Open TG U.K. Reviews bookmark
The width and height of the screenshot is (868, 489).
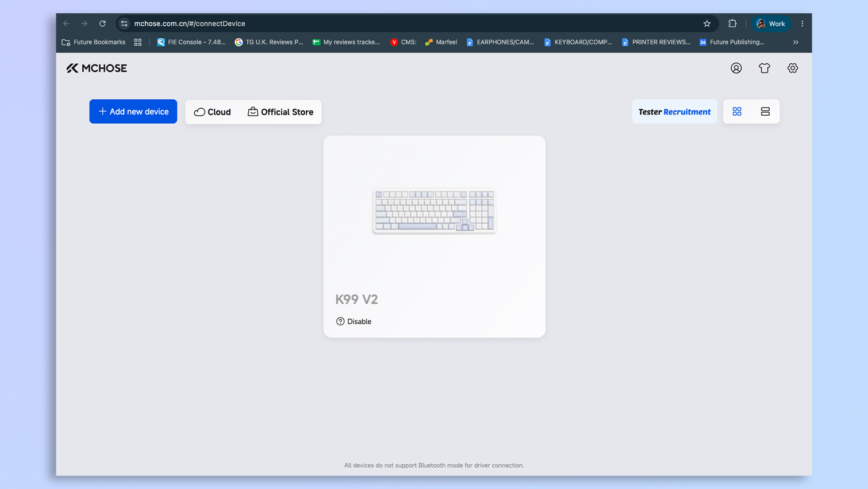(x=269, y=42)
